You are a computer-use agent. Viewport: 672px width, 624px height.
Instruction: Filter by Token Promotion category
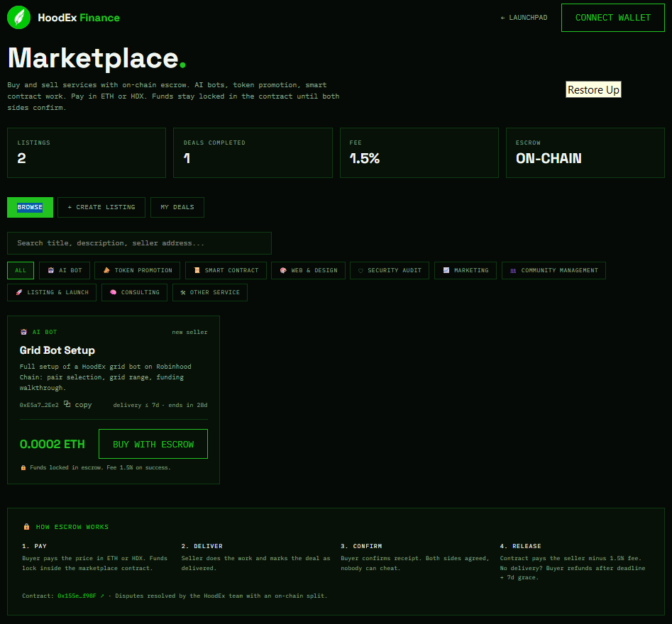(x=137, y=271)
